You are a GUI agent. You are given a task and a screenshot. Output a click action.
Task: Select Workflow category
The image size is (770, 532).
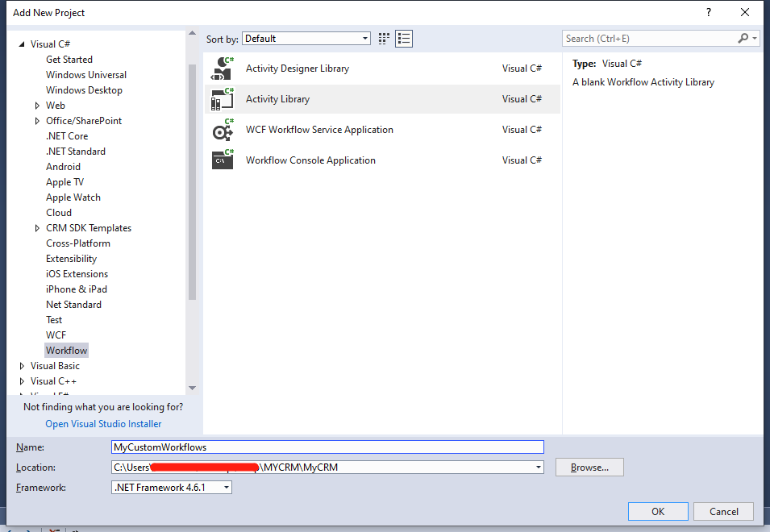[x=66, y=351]
